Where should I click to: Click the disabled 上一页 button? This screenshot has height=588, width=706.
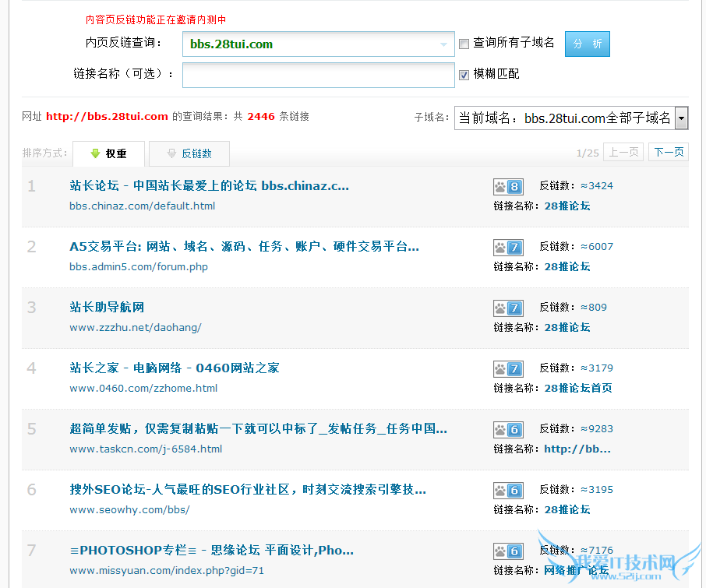[623, 152]
